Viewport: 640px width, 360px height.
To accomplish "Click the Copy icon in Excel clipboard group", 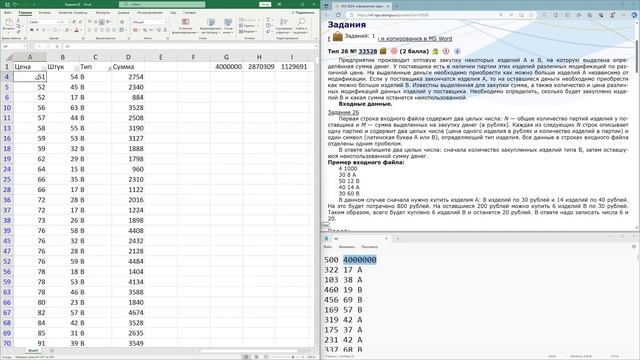I will pos(19,26).
